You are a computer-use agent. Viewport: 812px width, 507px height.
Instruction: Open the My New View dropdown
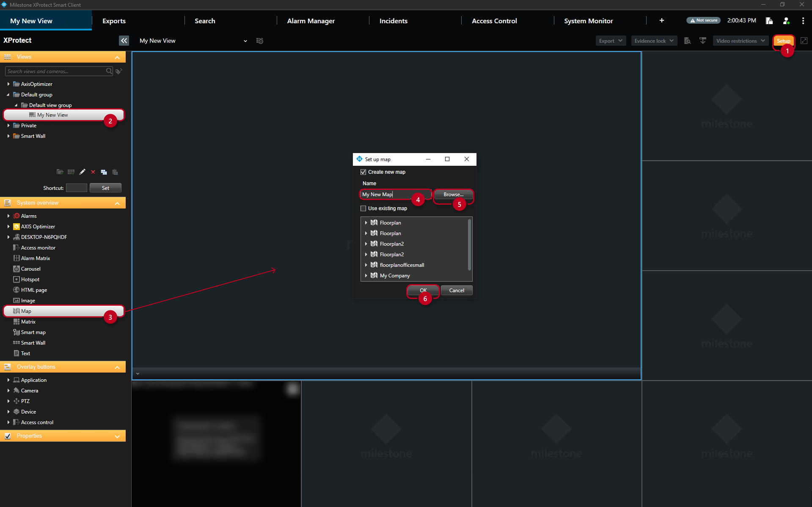[245, 41]
